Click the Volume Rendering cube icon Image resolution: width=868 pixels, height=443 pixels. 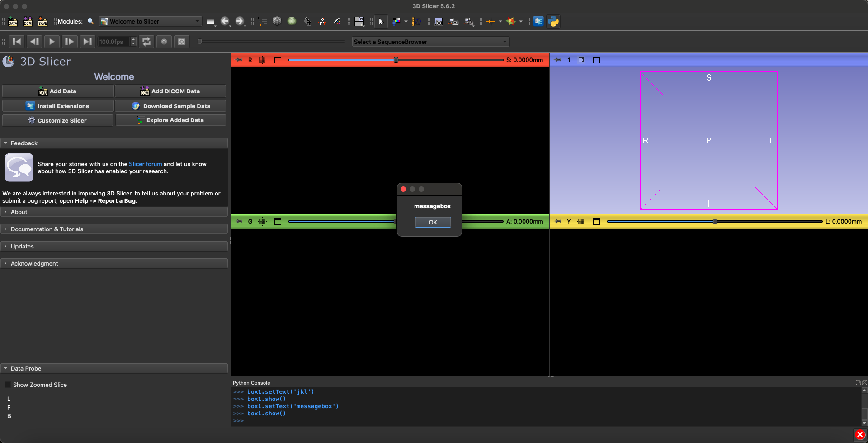pos(277,21)
